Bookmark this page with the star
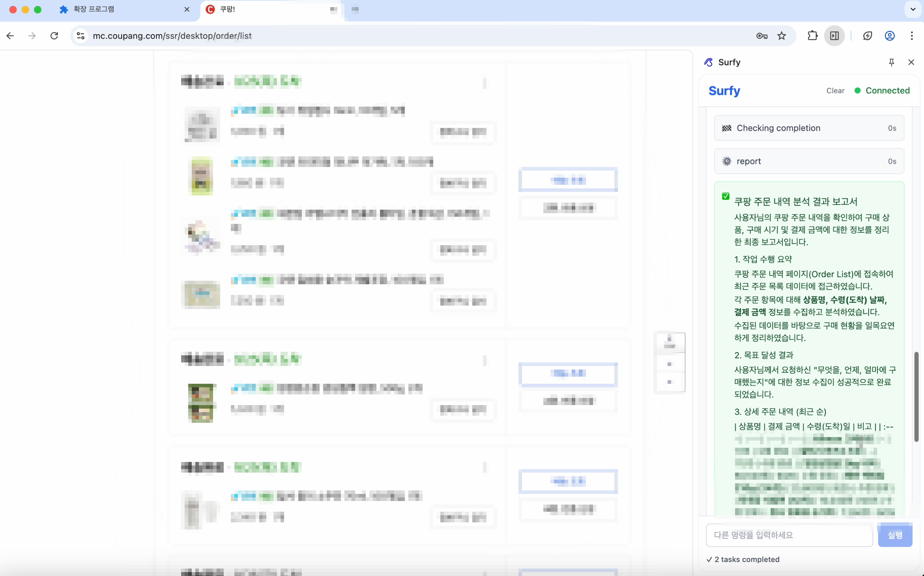Viewport: 924px width, 576px height. click(782, 36)
